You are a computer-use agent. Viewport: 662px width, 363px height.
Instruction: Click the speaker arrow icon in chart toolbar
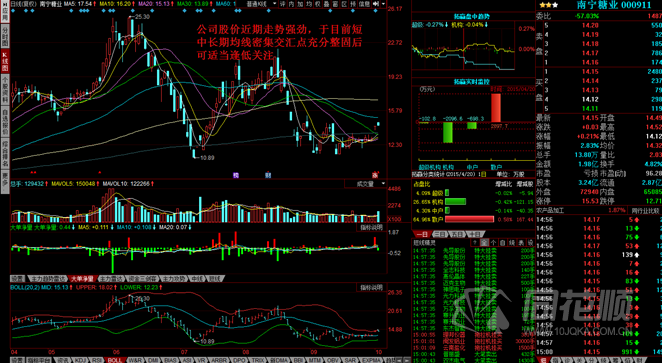pyautogui.click(x=376, y=4)
